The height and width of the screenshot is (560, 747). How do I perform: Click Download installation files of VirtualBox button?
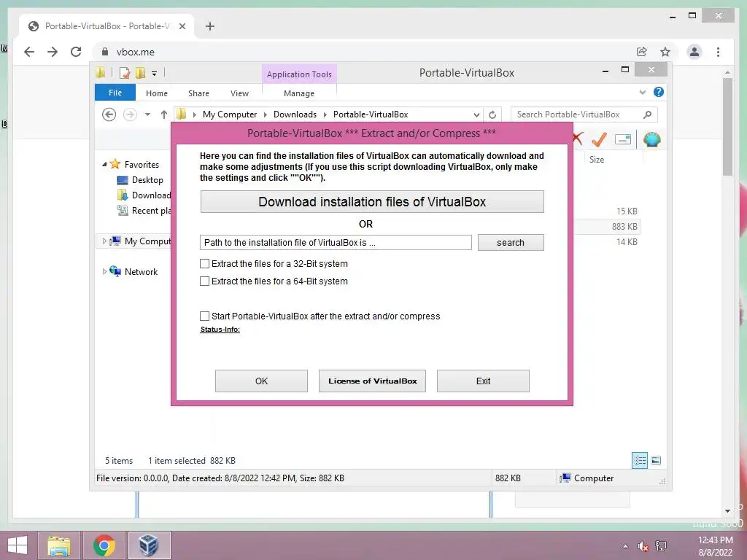(371, 202)
